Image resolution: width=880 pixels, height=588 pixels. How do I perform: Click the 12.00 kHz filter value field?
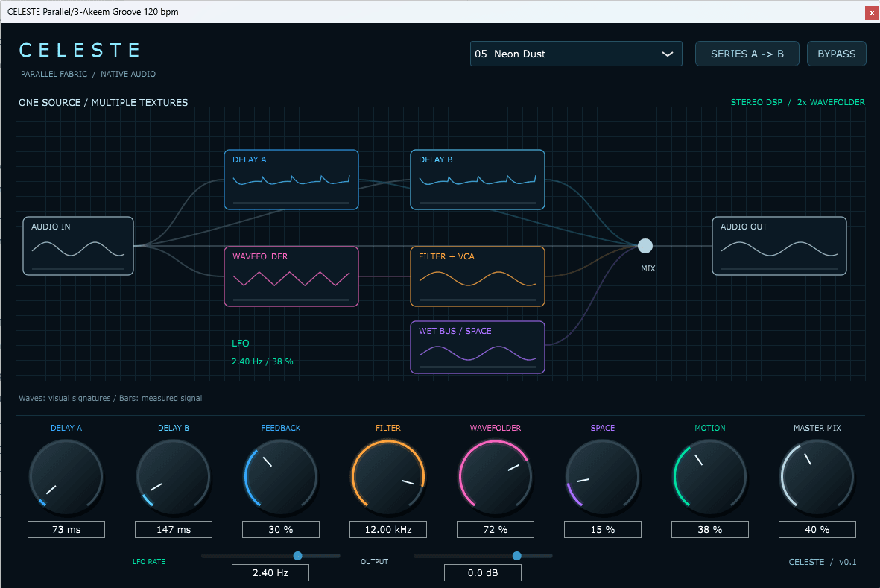pos(388,530)
